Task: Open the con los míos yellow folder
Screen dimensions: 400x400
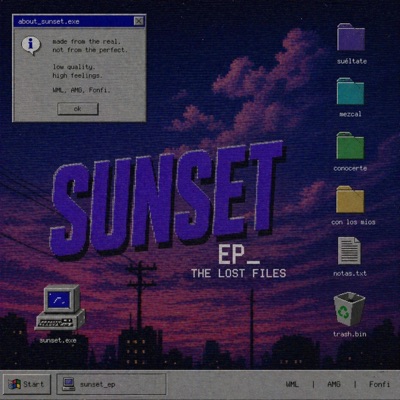Action: (x=350, y=199)
